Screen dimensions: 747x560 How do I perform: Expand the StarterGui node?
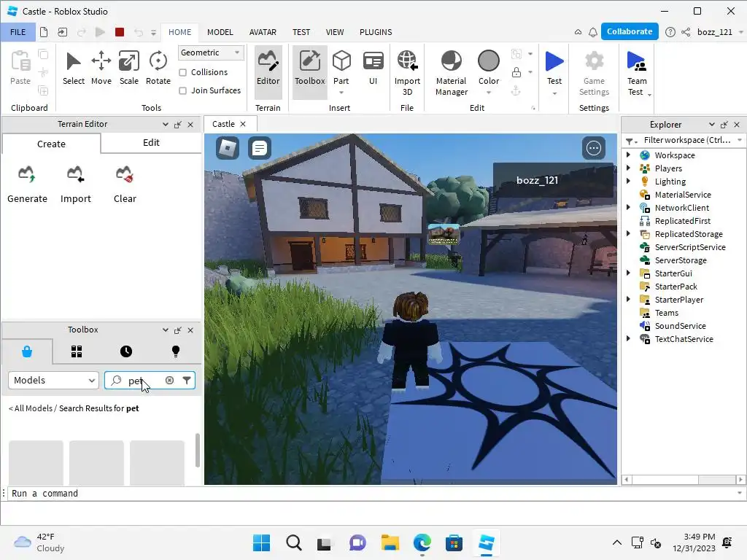[x=628, y=273]
